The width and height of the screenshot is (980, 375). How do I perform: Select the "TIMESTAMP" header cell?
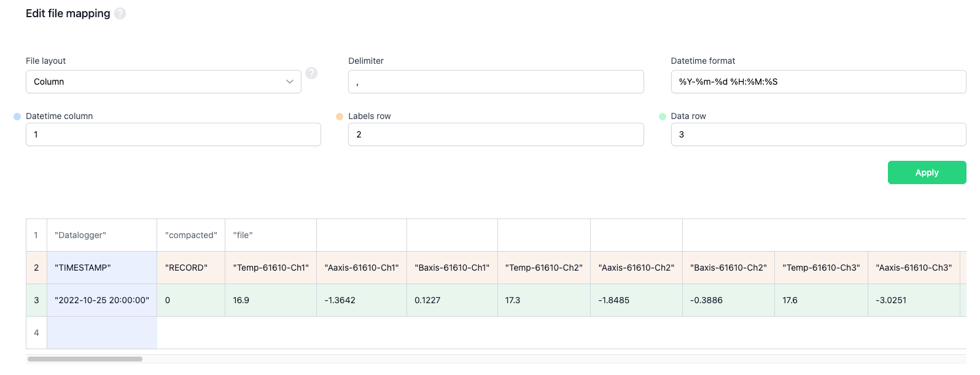102,268
